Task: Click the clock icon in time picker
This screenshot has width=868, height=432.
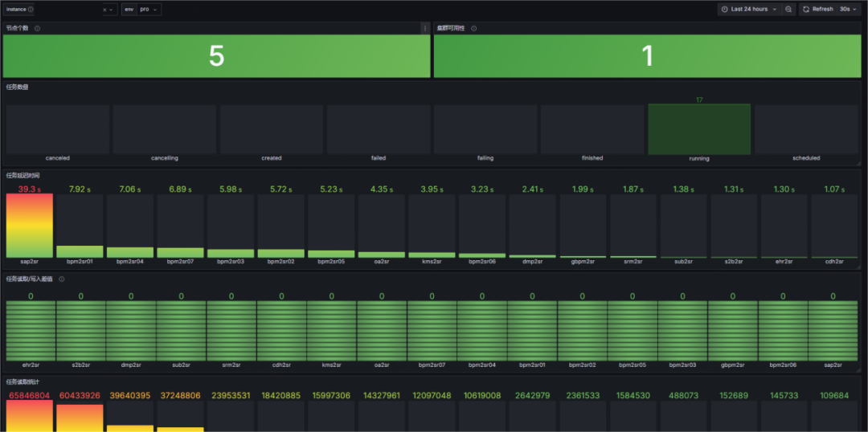Action: [724, 10]
